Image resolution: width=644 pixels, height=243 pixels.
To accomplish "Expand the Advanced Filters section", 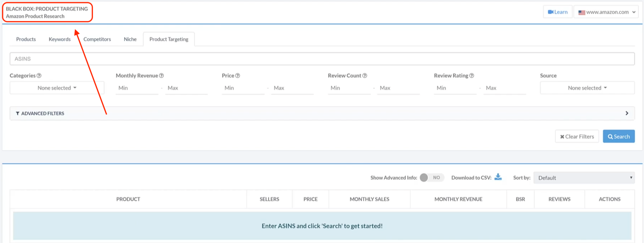I will coord(322,113).
